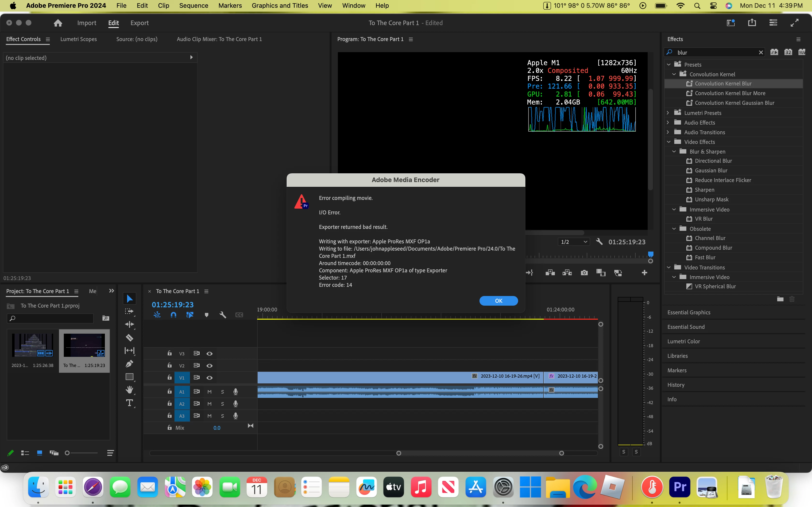Expand the Lumetri Presets folder
Viewport: 812px width, 507px height.
pos(668,113)
